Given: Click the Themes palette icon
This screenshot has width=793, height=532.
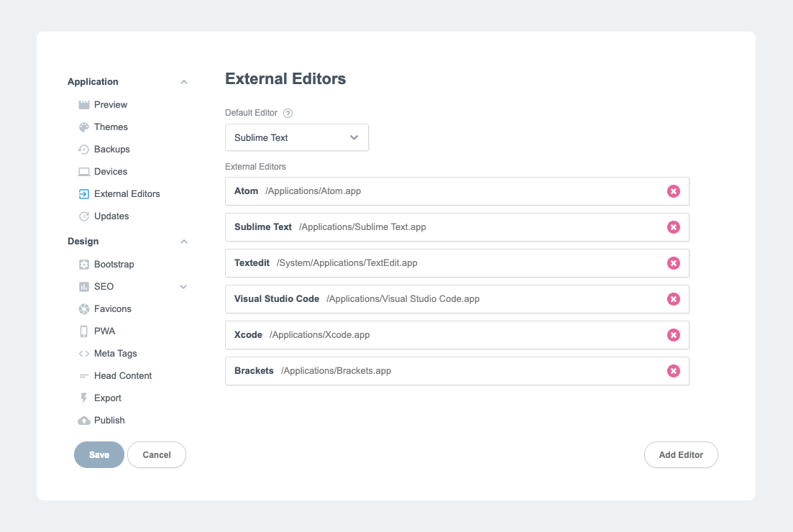Looking at the screenshot, I should [84, 127].
